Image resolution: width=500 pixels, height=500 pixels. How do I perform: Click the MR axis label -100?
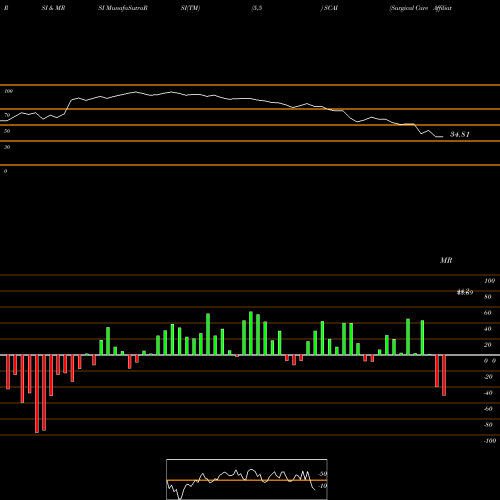point(489,441)
